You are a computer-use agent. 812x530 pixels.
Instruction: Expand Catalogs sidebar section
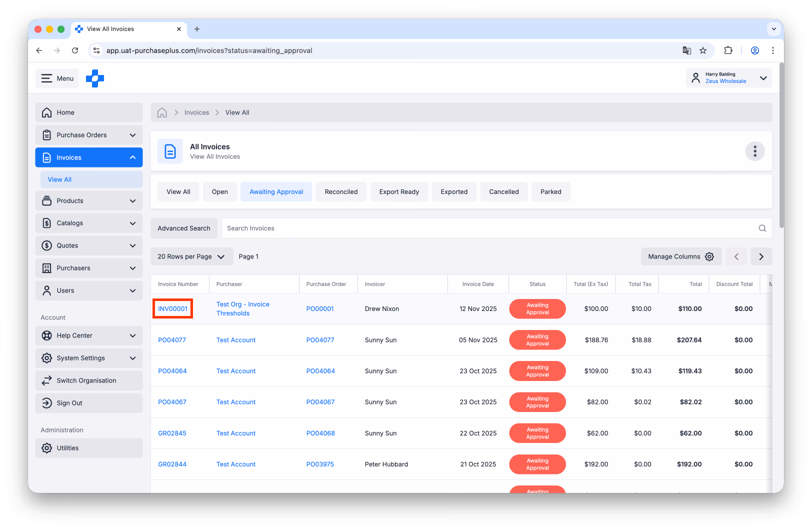89,223
